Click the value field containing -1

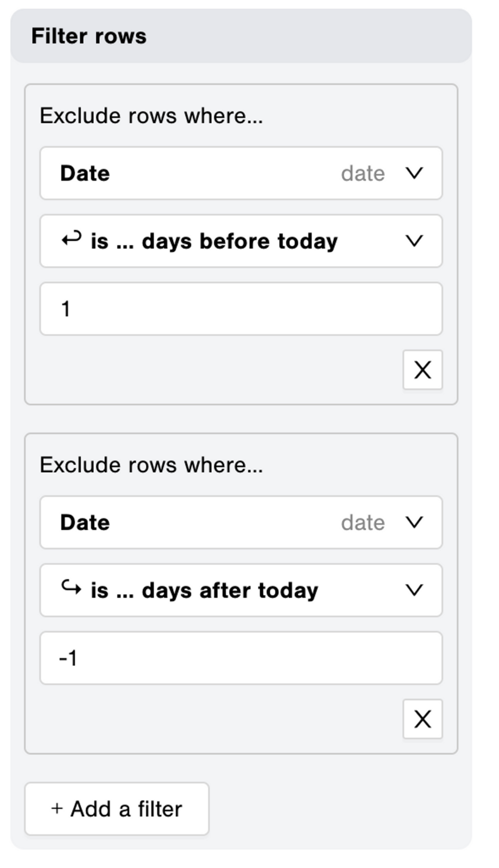click(241, 658)
